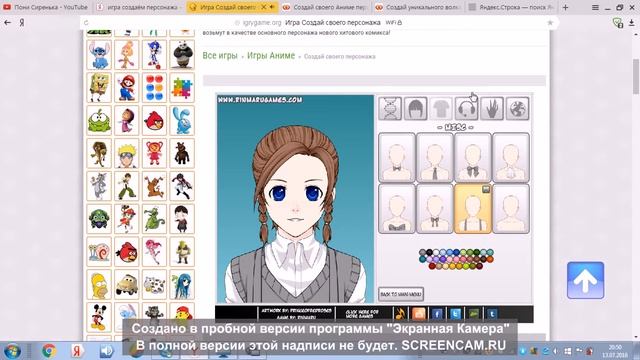Open the headphones accessories category tab

(466, 108)
